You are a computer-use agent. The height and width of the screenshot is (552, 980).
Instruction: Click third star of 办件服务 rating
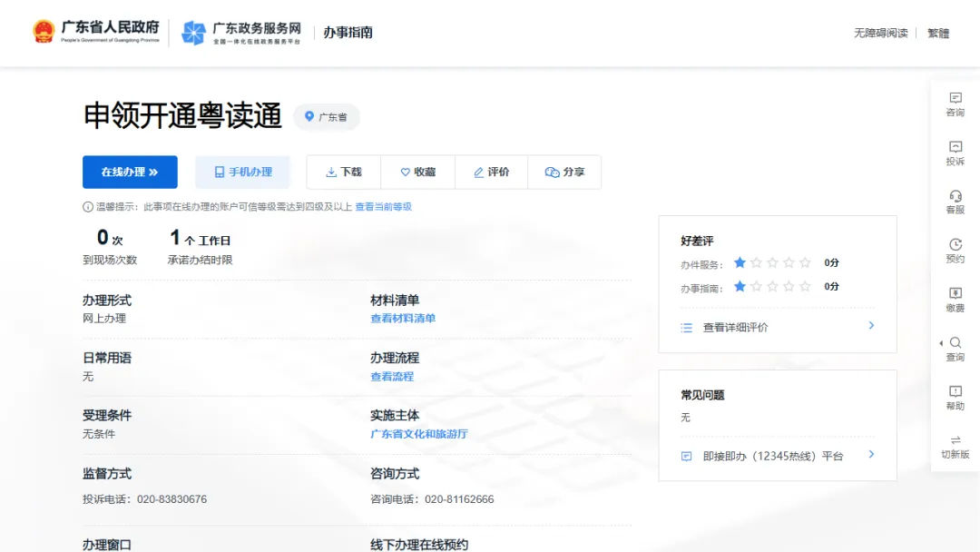click(772, 262)
